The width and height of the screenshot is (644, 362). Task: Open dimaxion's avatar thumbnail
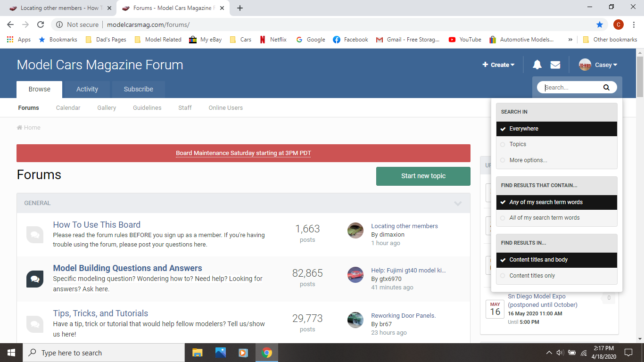click(355, 230)
